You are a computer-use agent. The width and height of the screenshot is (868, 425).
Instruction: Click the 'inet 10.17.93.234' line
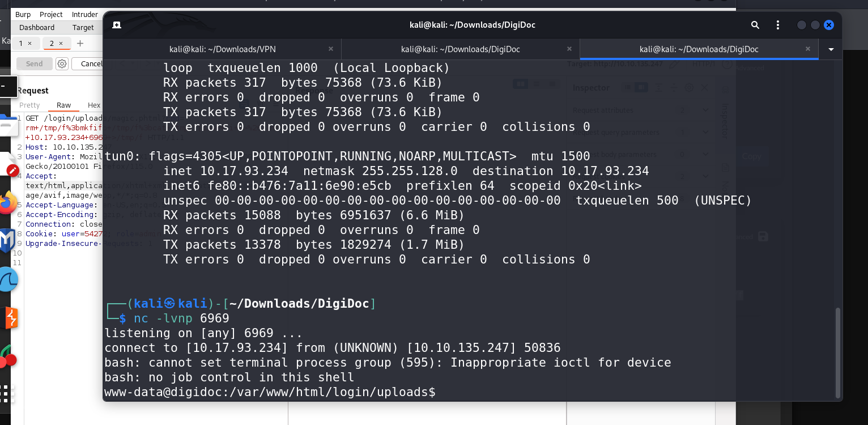[x=406, y=171]
